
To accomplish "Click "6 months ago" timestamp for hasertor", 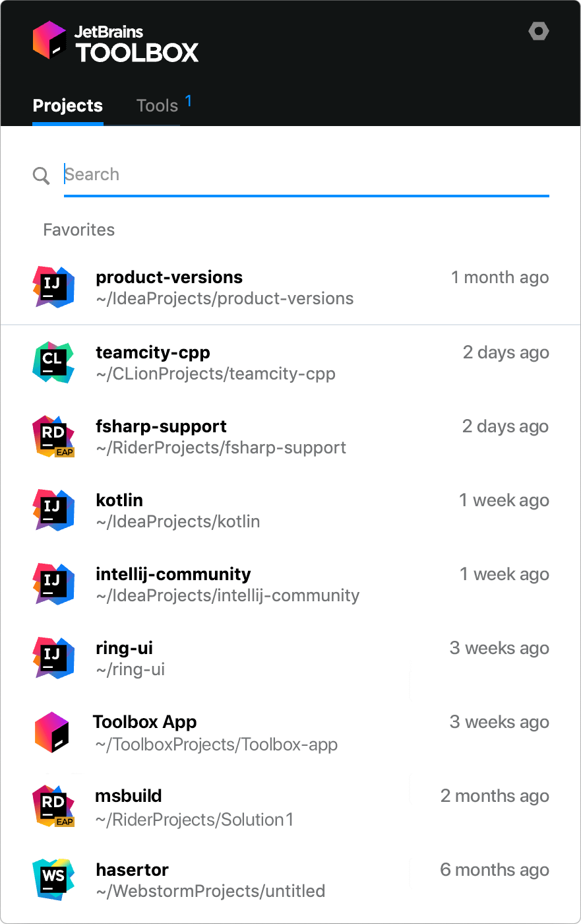I will tap(495, 870).
